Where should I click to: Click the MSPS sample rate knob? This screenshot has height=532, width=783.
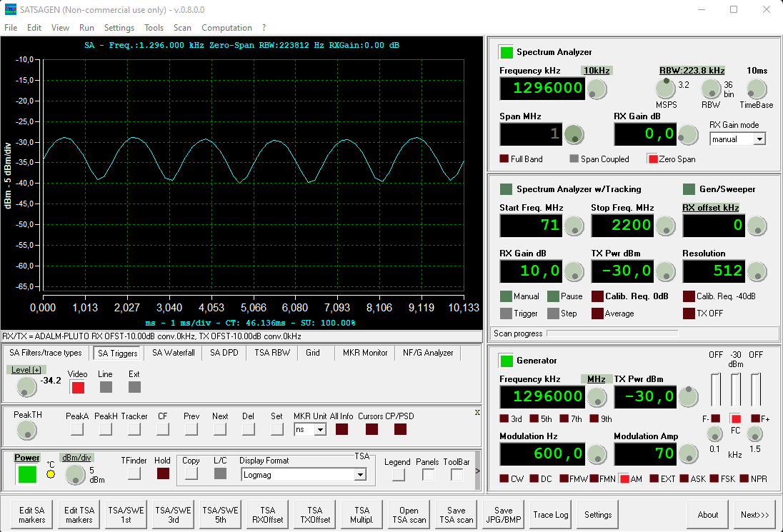coord(665,89)
